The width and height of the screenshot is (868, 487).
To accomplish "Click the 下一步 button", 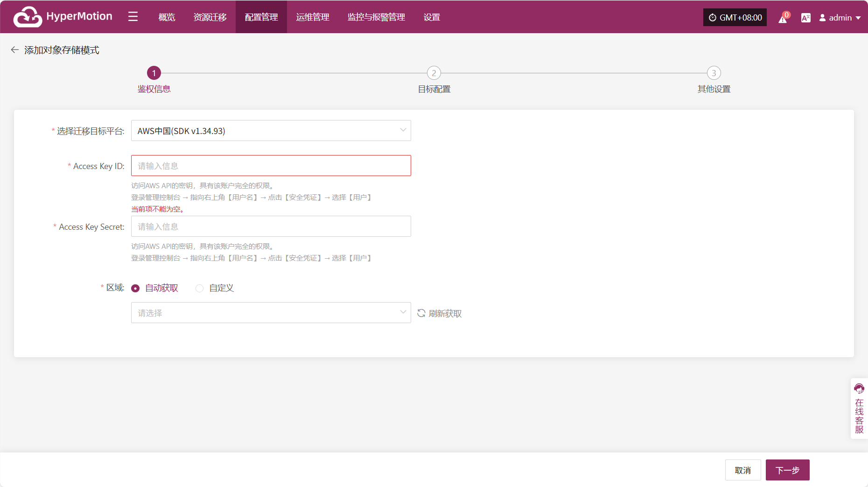I will pyautogui.click(x=788, y=470).
